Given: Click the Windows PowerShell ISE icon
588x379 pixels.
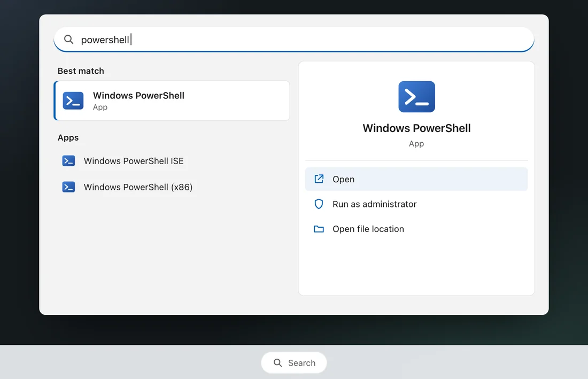Looking at the screenshot, I should [68, 161].
